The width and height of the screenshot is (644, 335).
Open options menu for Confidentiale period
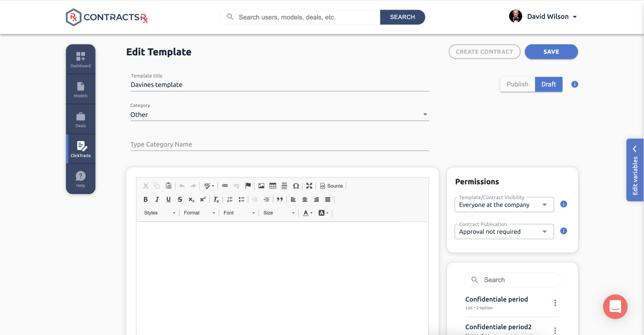pyautogui.click(x=555, y=303)
